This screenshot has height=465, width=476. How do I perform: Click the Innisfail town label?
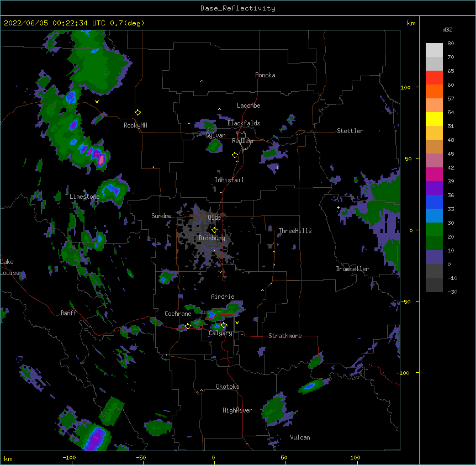[x=229, y=180]
